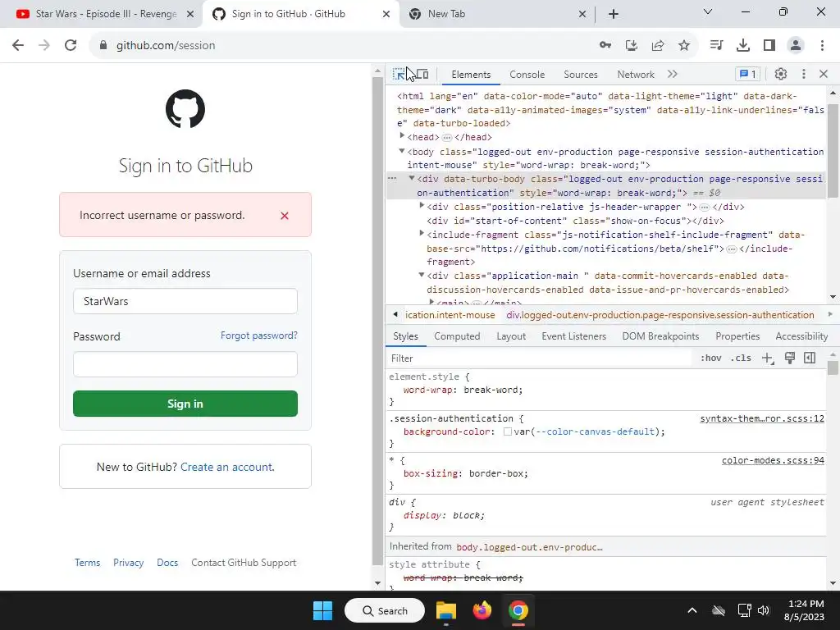Open the saved passwords key icon
This screenshot has height=630, width=840.
click(x=605, y=46)
